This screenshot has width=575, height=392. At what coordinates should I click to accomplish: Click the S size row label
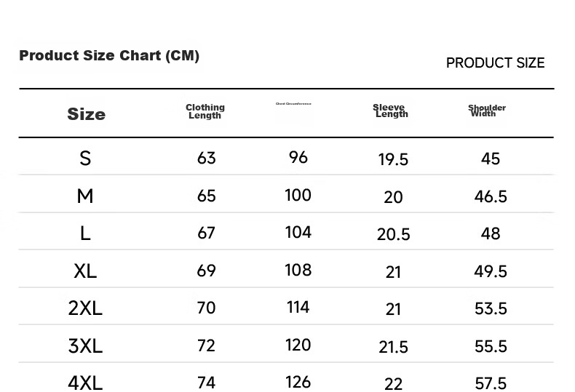click(x=85, y=159)
